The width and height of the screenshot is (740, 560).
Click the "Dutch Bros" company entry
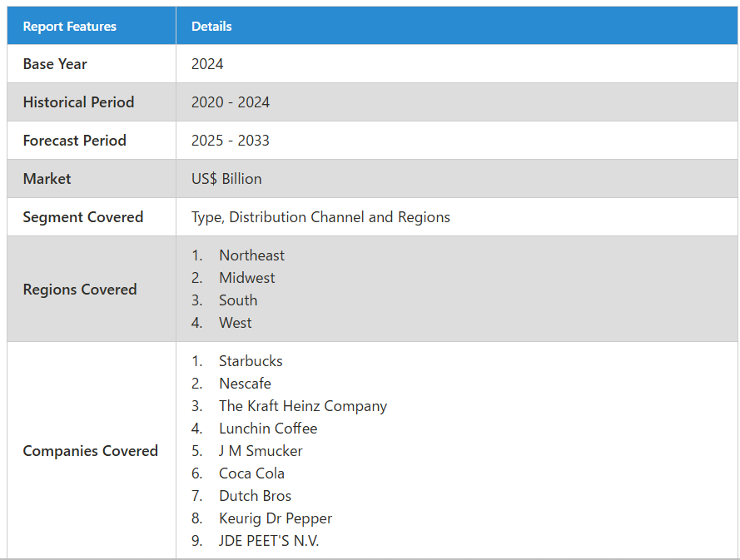coord(256,496)
